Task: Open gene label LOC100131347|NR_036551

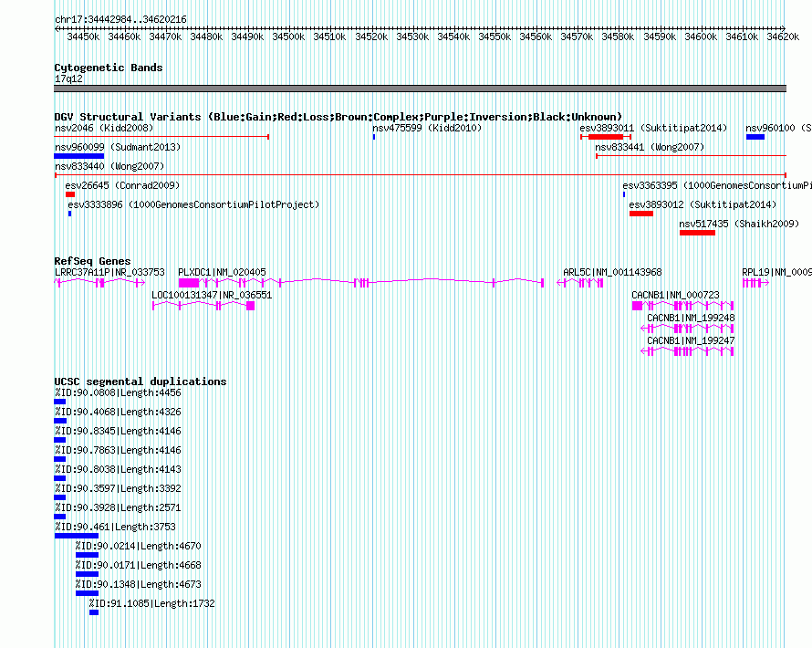Action: point(212,295)
